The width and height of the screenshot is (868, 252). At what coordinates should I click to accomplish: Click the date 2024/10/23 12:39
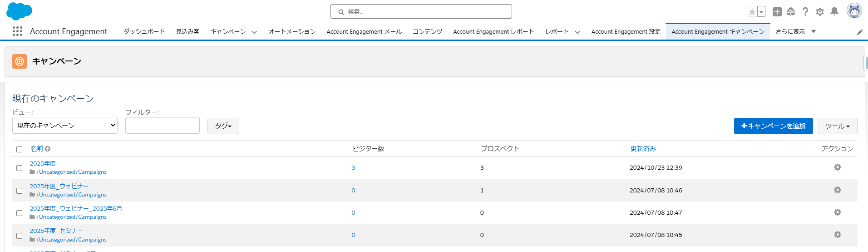click(x=656, y=167)
